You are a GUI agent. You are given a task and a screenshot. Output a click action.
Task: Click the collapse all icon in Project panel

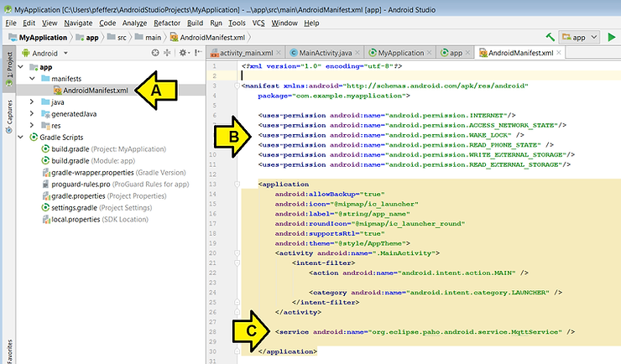169,53
